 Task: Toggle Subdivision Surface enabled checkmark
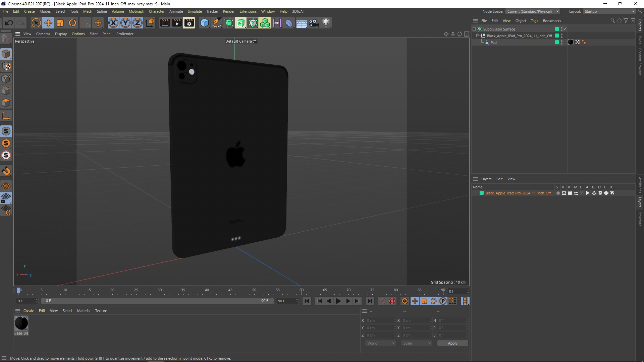pos(565,29)
